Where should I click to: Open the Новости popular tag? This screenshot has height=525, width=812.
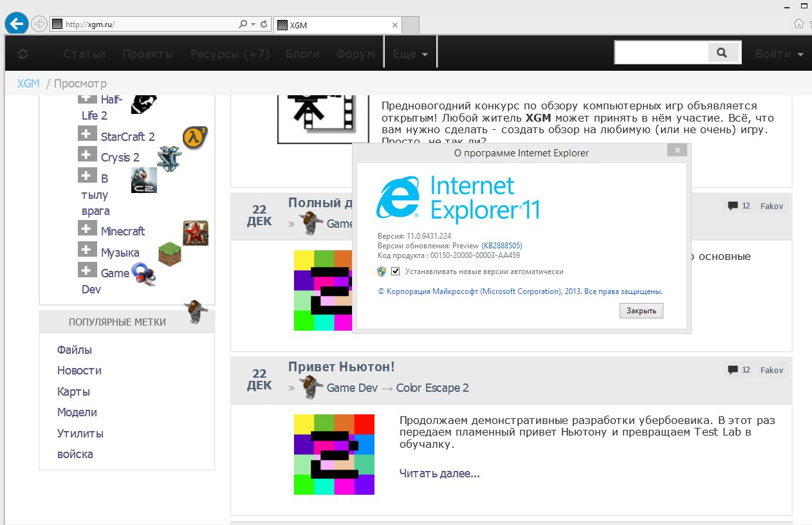click(x=79, y=371)
